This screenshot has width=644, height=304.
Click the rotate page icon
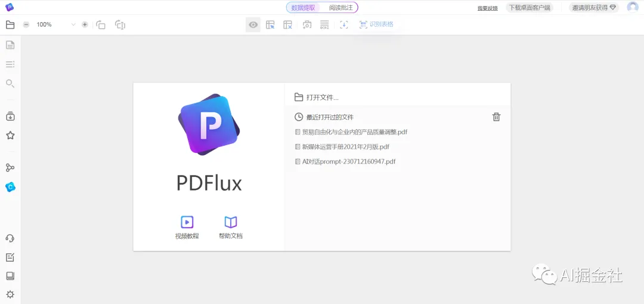pyautogui.click(x=101, y=24)
